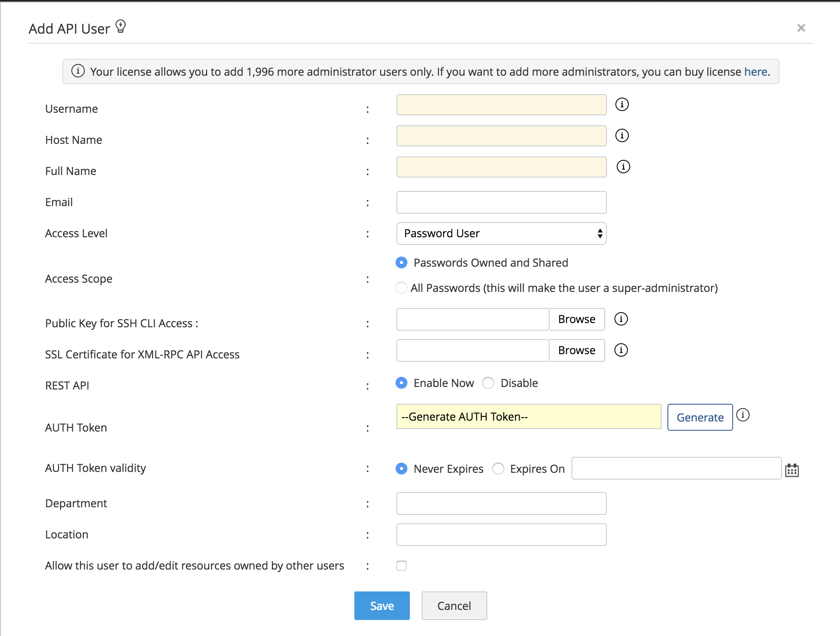
Task: Open the info tip beside the SSL Certificate Browse button
Action: click(621, 350)
